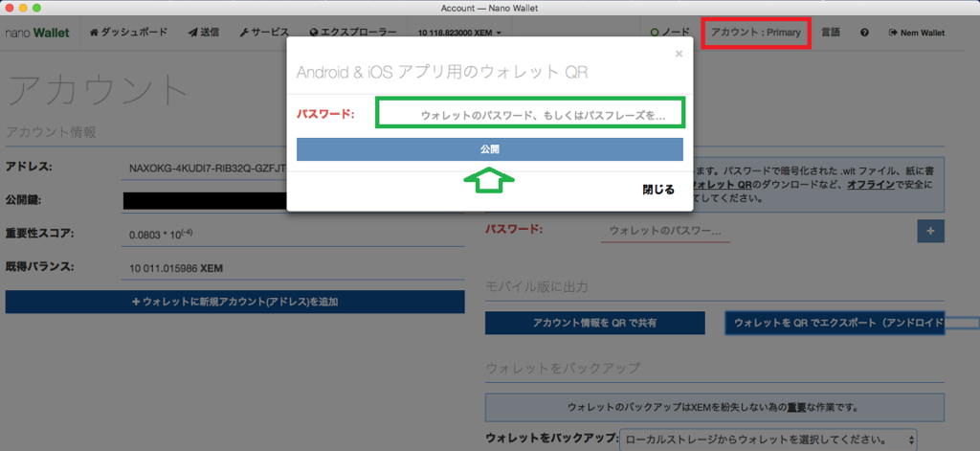The image size is (980, 451).
Task: Click the 公開 button in the modal
Action: click(x=489, y=149)
